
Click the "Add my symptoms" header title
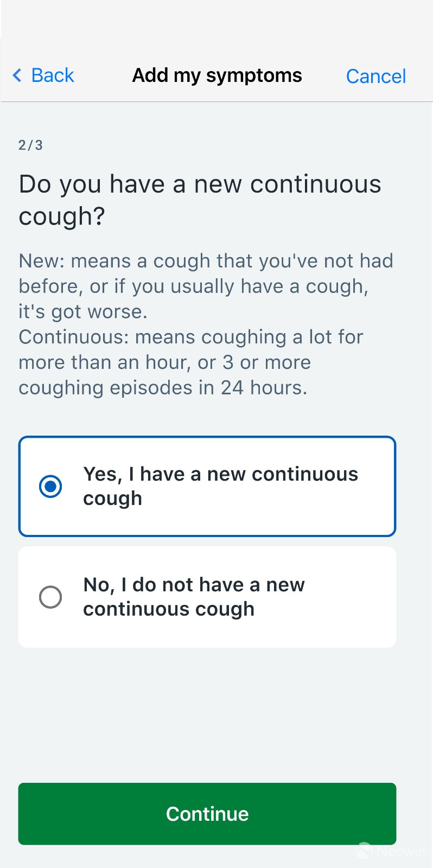(217, 75)
